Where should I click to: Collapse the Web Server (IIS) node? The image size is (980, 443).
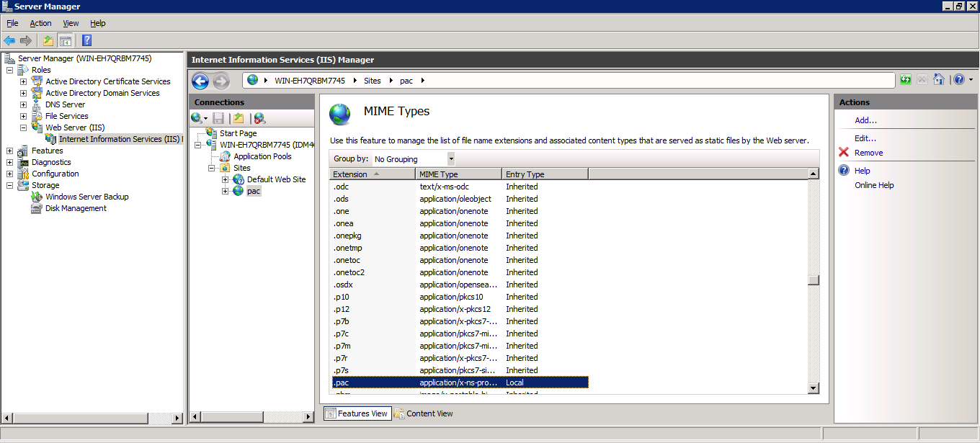[23, 127]
